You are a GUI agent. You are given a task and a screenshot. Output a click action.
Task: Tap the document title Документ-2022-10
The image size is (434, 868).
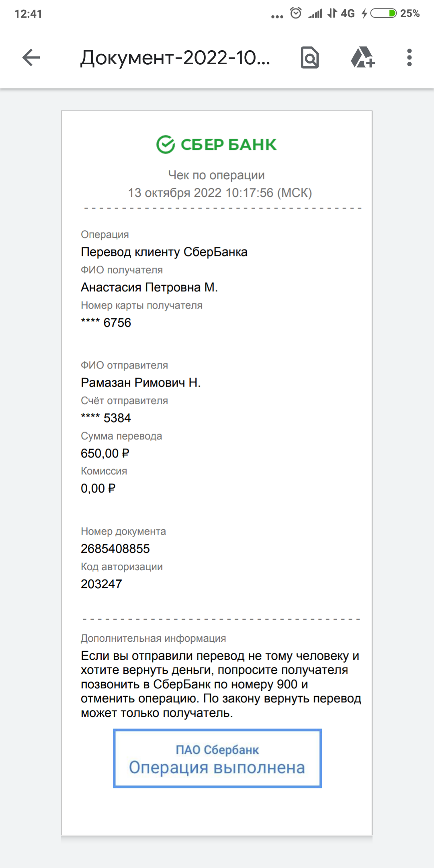point(175,57)
